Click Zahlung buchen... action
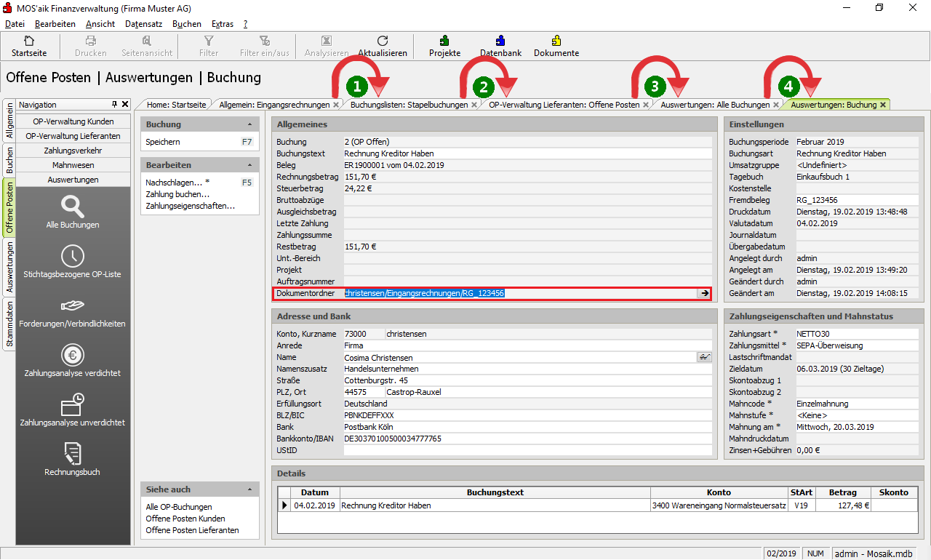This screenshot has height=560, width=931. pos(177,194)
